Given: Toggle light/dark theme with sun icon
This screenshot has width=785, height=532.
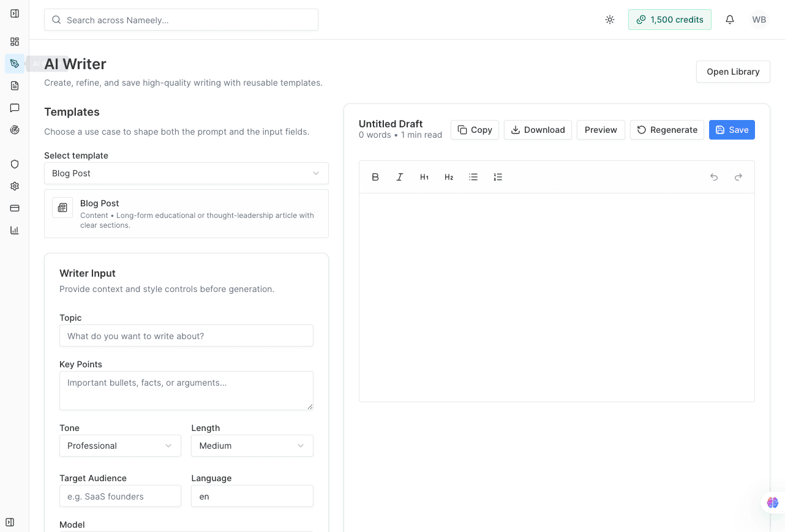Looking at the screenshot, I should (610, 20).
